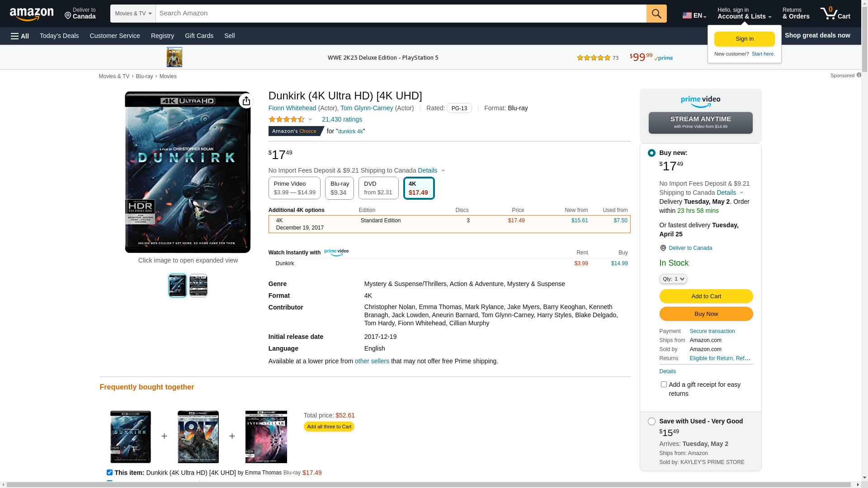The width and height of the screenshot is (868, 488).
Task: Open the cart icon
Action: [x=835, y=13]
